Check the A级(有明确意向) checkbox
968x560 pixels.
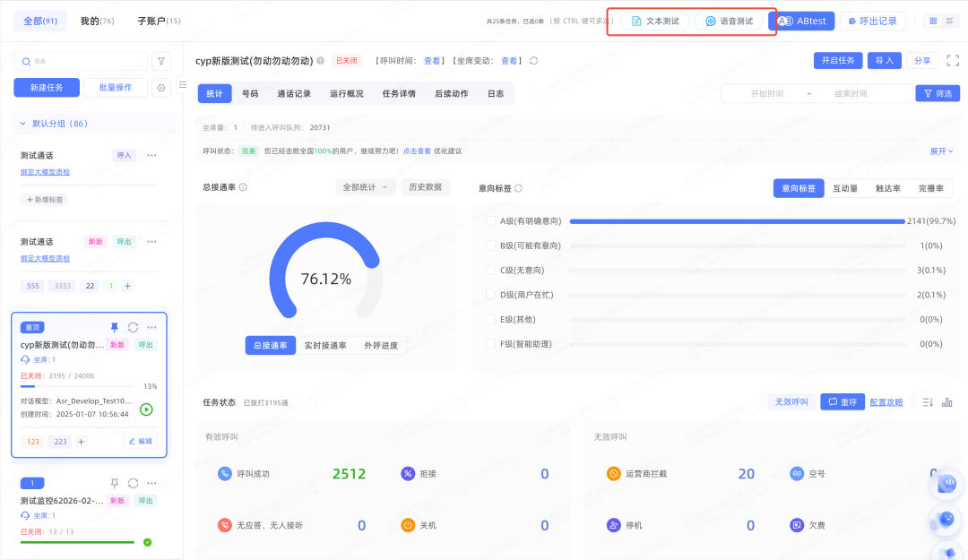coord(490,220)
